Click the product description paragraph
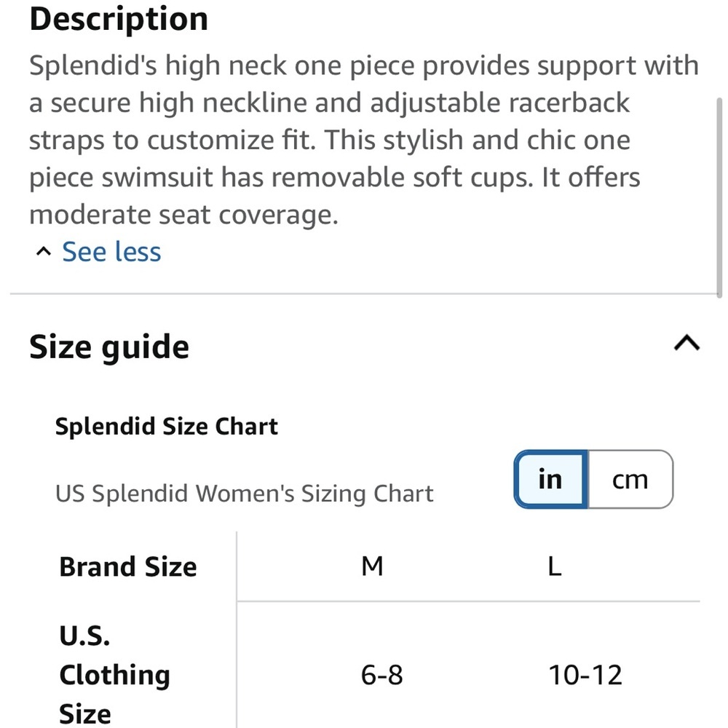Screen dimensions: 728x728 [x=364, y=140]
